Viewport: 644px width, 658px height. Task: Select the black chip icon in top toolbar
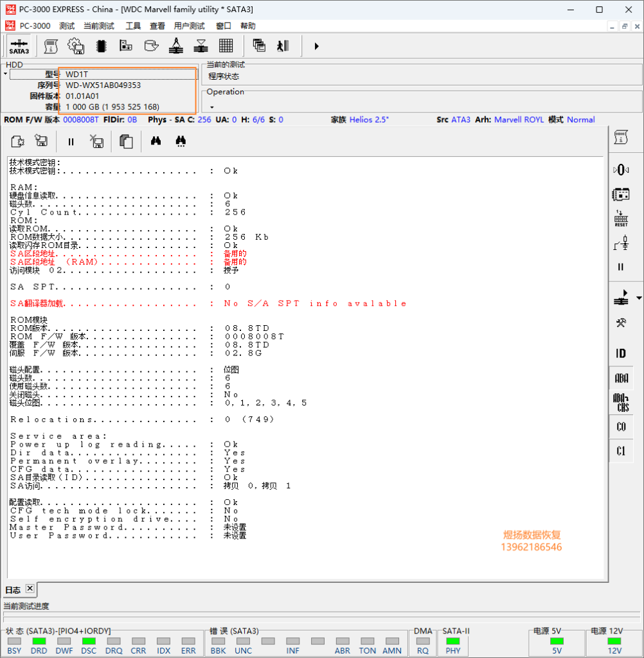tap(101, 46)
